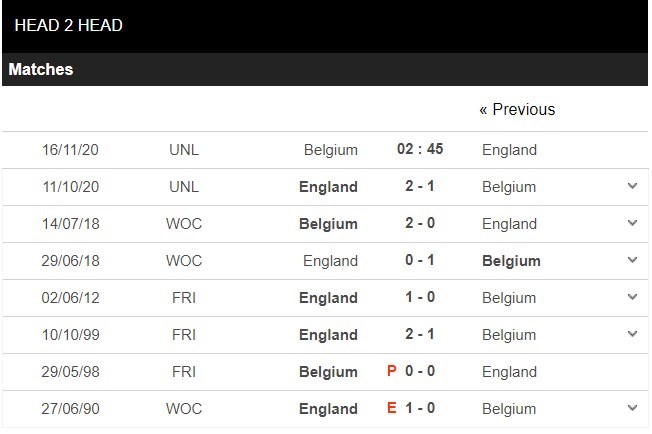Expand the 27/06/90 World Cup match row
Image resolution: width=652 pixels, height=434 pixels.
click(631, 409)
